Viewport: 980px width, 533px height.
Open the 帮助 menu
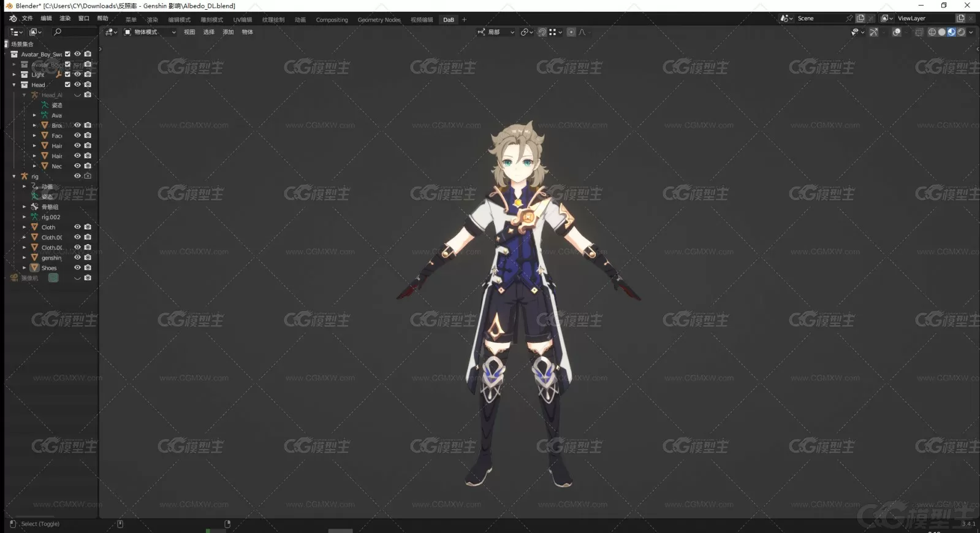[x=102, y=18]
